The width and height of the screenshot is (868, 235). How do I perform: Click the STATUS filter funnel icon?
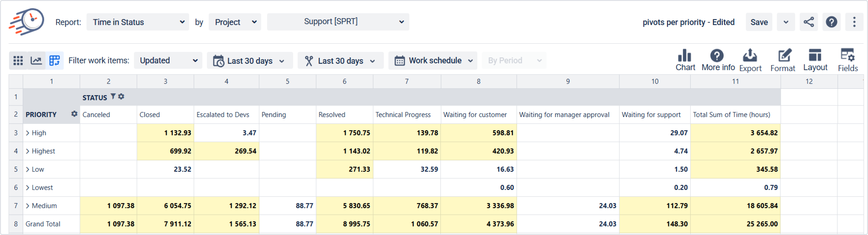113,97
